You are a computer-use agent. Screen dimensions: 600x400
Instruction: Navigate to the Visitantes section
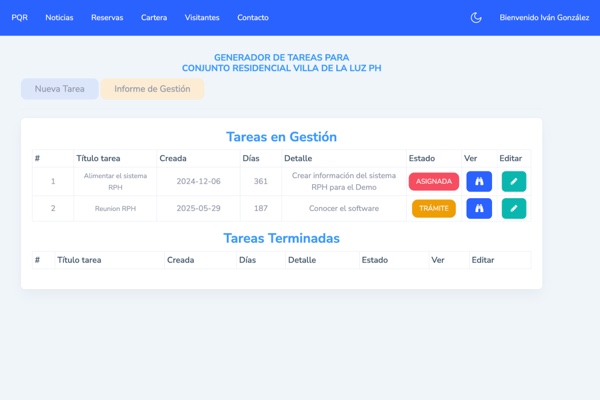(202, 18)
